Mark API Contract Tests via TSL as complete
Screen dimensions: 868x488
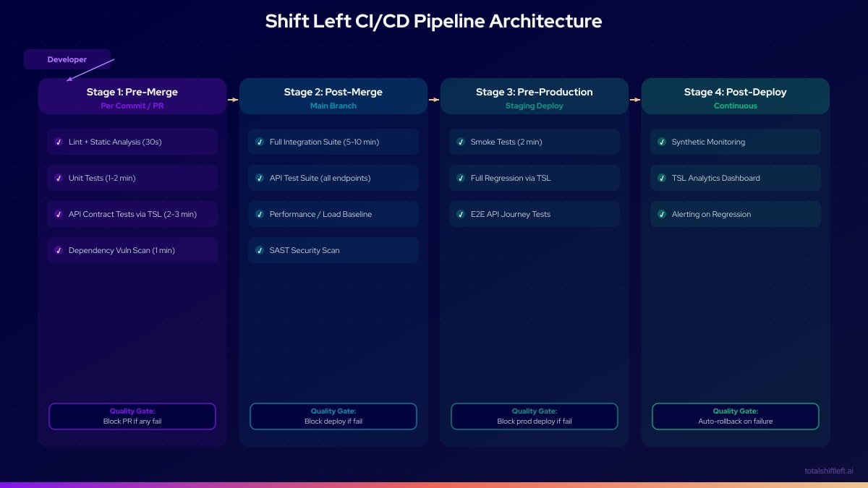[59, 214]
